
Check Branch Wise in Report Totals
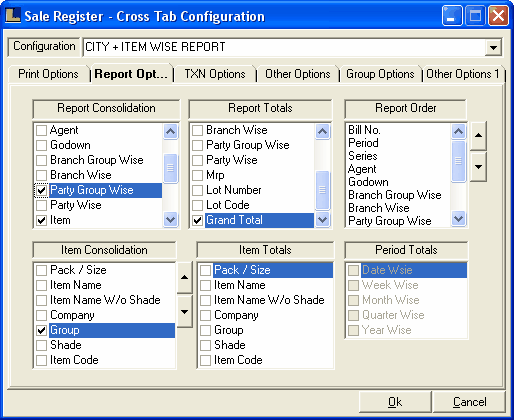[x=197, y=130]
